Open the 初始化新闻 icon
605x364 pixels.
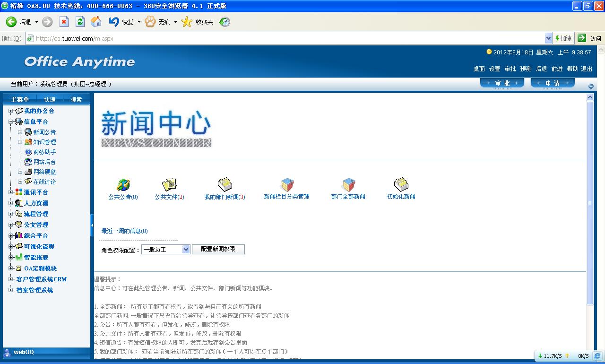click(x=401, y=185)
